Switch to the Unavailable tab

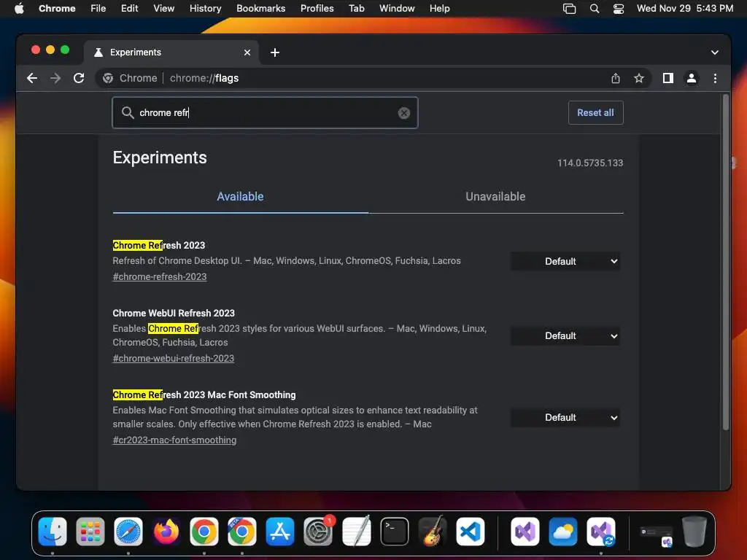495,197
